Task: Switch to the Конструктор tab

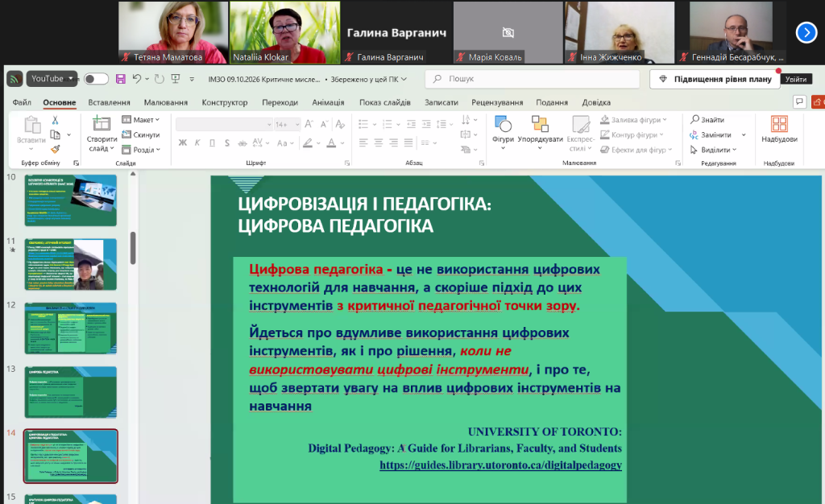Action: click(225, 102)
